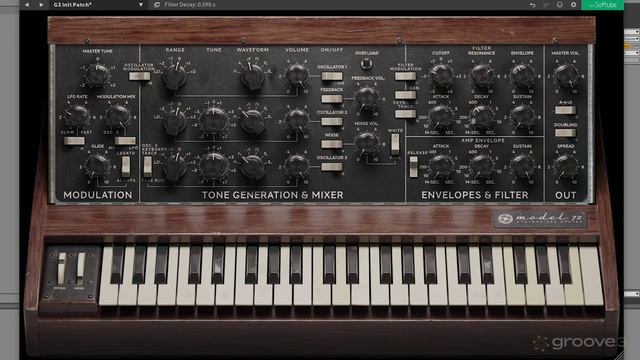The width and height of the screenshot is (640, 360).
Task: Click the filter envelope Decay knob
Action: [482, 116]
